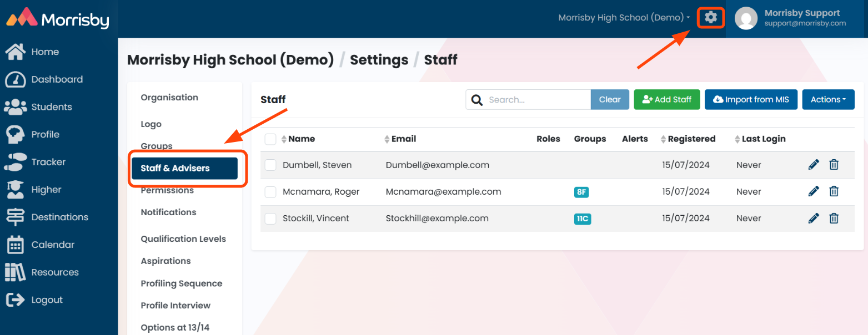This screenshot has width=868, height=335.
Task: Sort staff by Last Login column
Action: tap(760, 139)
